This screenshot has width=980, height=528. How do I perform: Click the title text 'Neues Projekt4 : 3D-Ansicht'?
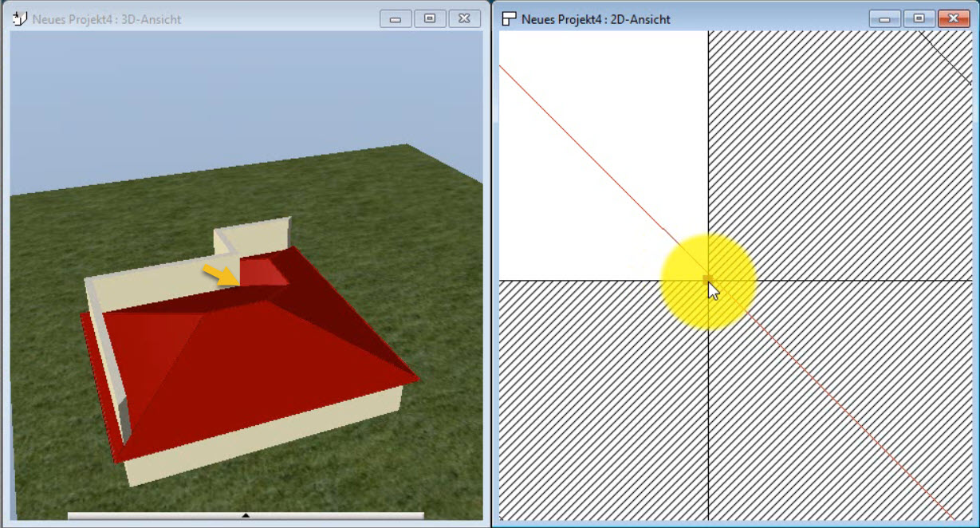107,19
